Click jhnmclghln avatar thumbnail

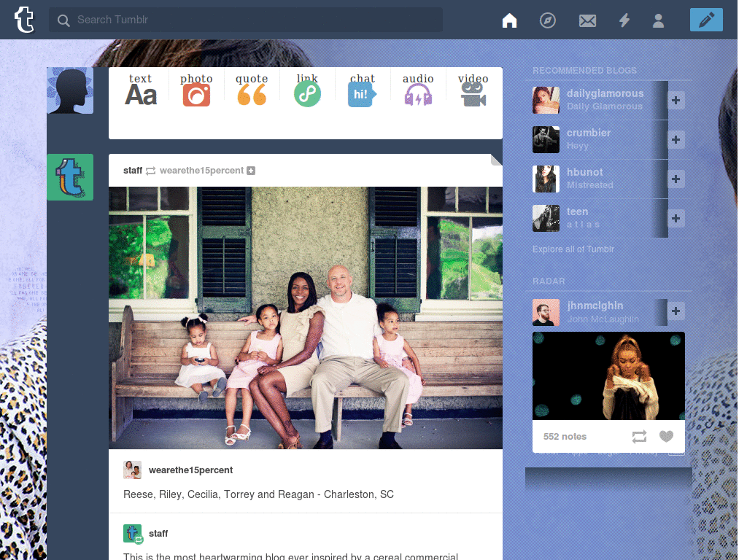click(x=546, y=312)
